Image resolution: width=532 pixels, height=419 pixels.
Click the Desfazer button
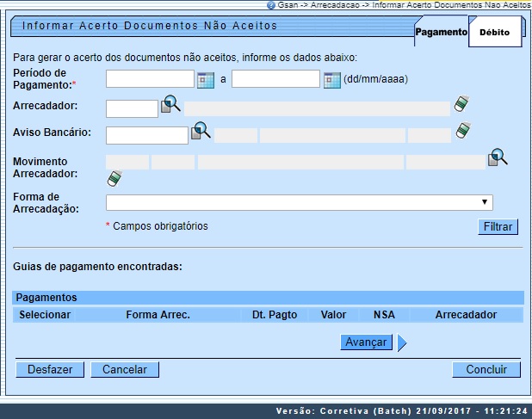50,369
